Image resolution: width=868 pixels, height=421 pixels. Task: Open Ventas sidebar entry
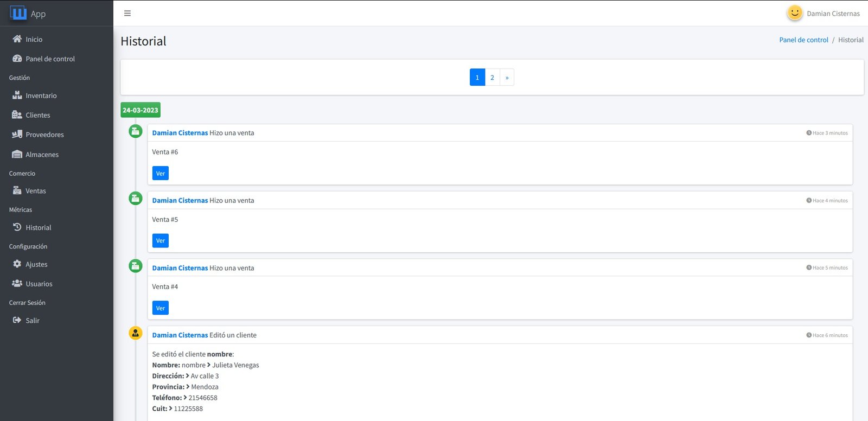tap(56, 191)
